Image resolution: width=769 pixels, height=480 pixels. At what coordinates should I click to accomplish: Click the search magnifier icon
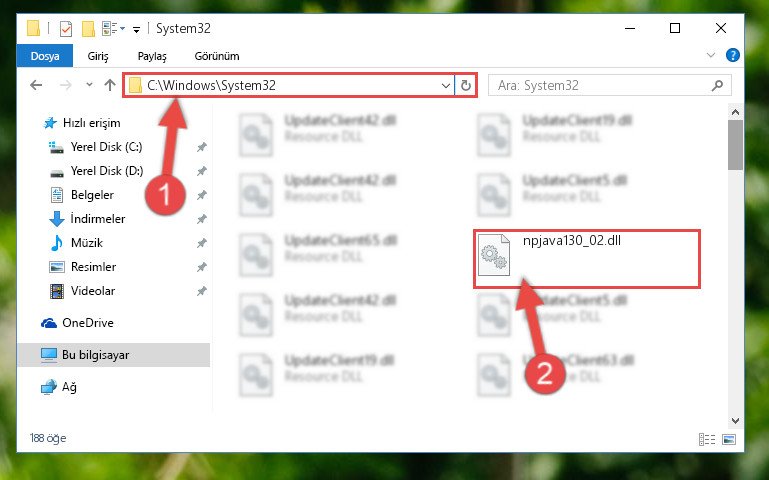coord(717,85)
